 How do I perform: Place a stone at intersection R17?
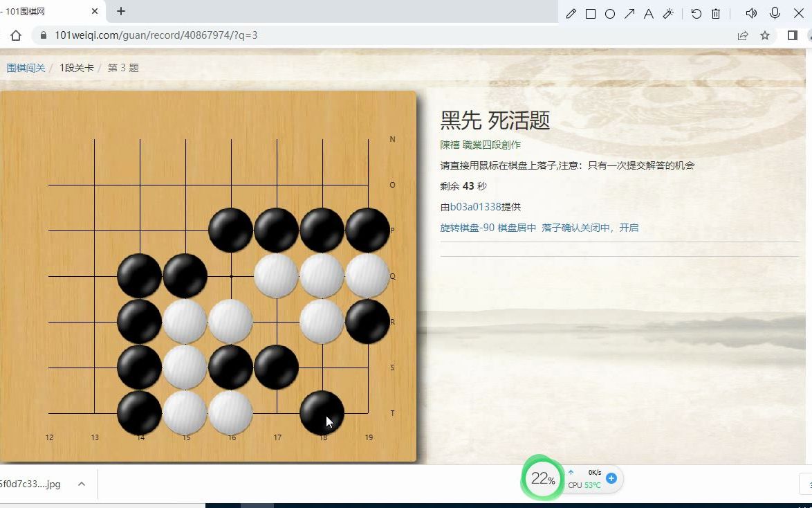pyautogui.click(x=277, y=322)
